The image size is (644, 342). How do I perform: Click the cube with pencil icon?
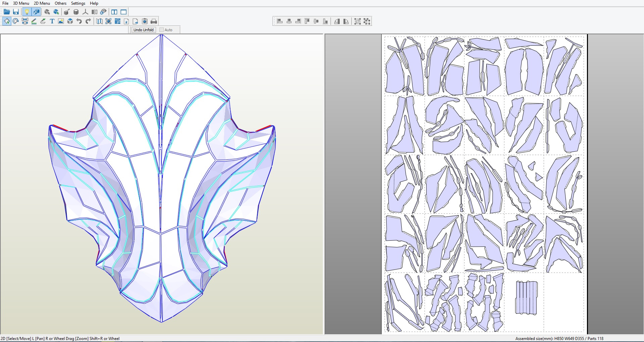pos(67,12)
